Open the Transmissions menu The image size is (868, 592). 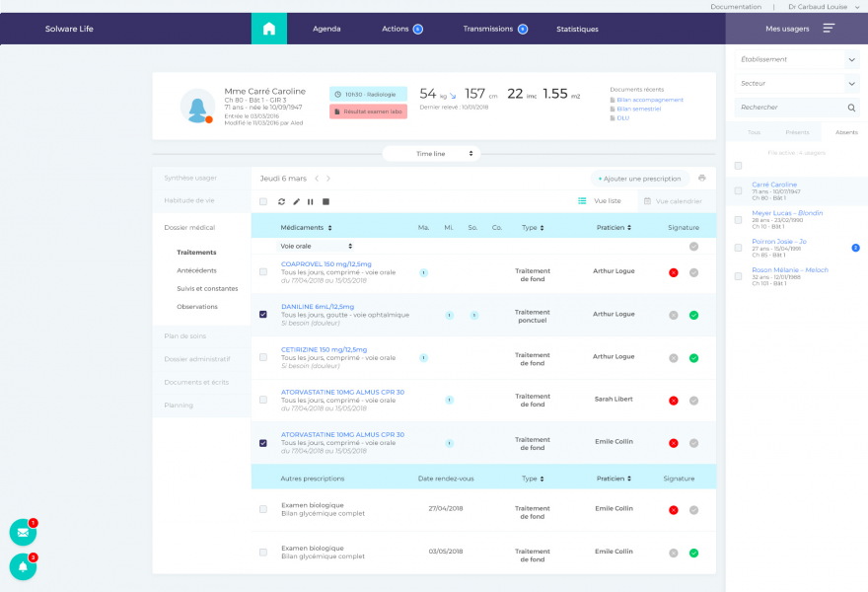point(494,29)
